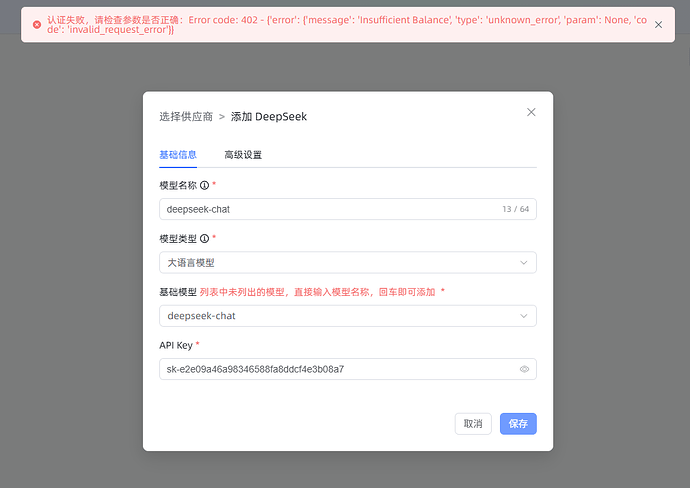Click the 13 / 64 character counter

click(x=515, y=209)
